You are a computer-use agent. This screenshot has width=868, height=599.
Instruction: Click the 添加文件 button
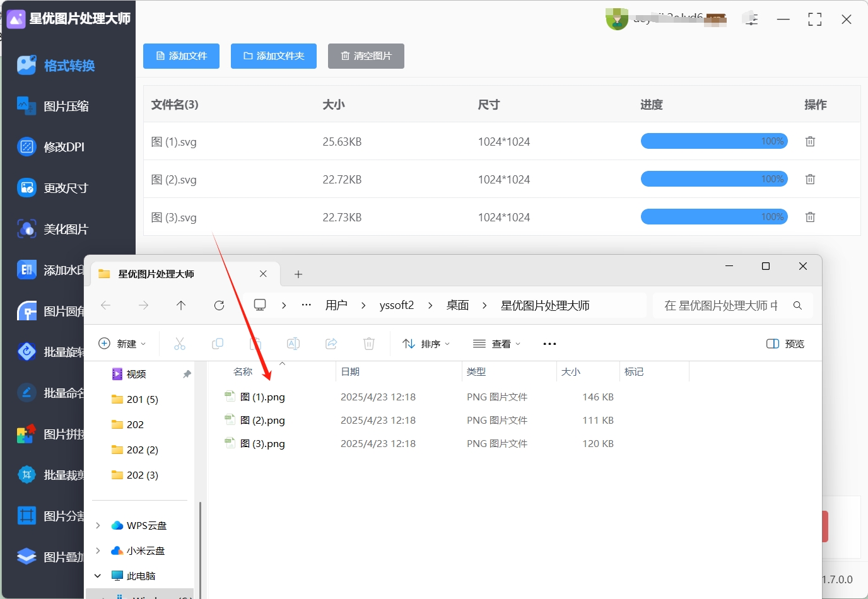(x=181, y=56)
